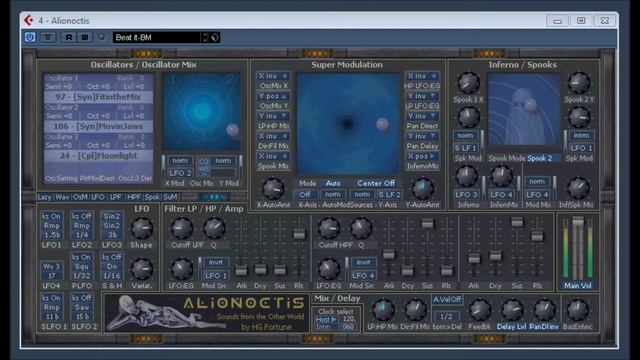Switch to the HPF tab
Viewport: 640px width, 360px height.
(x=133, y=197)
